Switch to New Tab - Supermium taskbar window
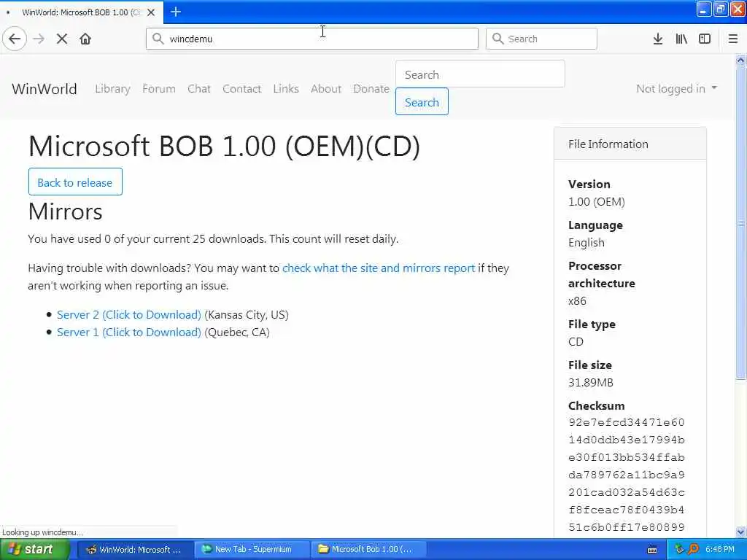 [x=252, y=549]
